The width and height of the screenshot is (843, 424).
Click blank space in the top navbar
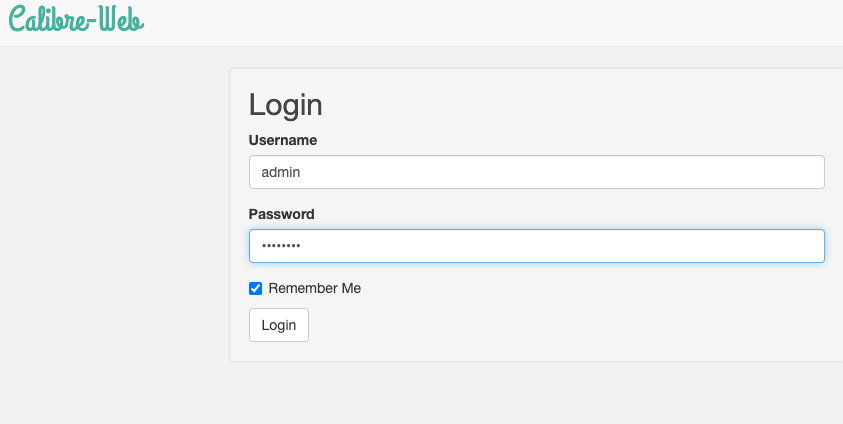coord(484,23)
